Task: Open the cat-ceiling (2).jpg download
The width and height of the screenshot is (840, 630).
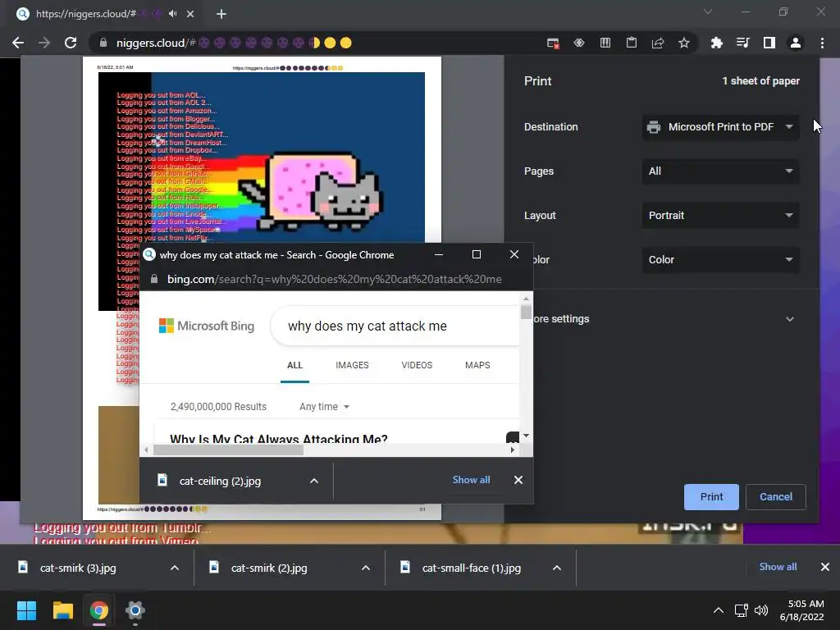Action: (x=220, y=481)
